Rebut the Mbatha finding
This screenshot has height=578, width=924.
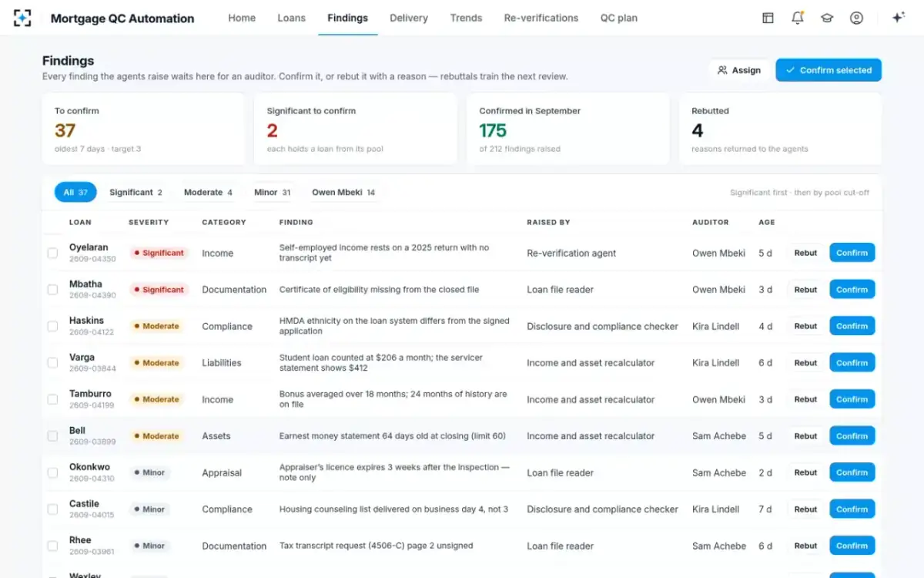coord(805,290)
